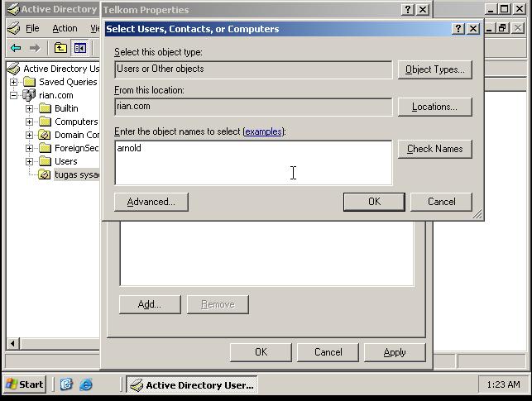Launch Internet Explorer from quick launch
This screenshot has height=401, width=532.
point(86,384)
